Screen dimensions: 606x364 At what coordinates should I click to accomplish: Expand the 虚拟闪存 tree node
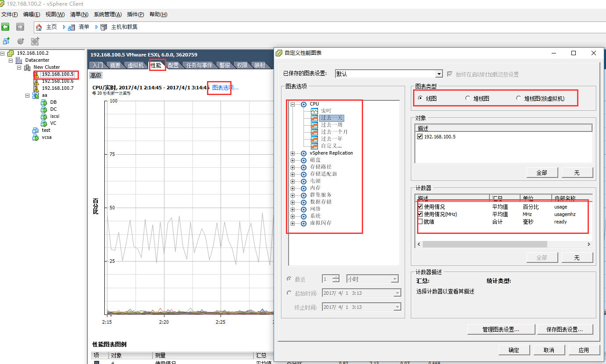click(x=292, y=223)
